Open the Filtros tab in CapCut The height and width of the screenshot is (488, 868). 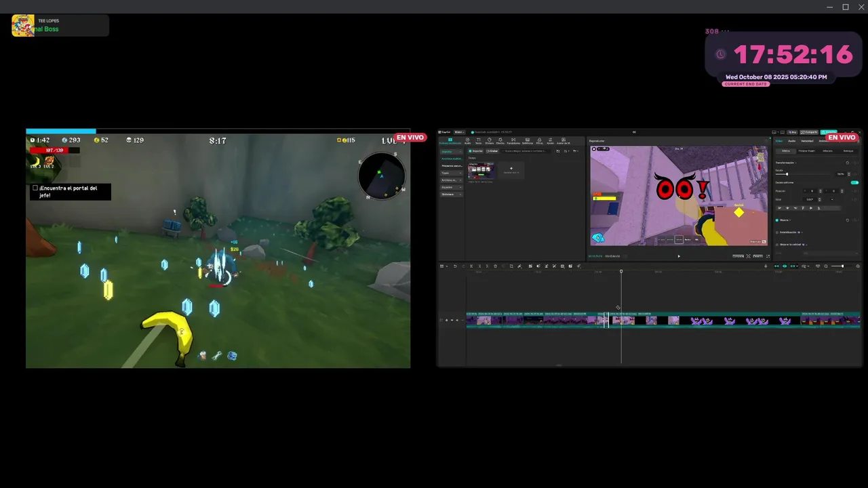pyautogui.click(x=539, y=141)
